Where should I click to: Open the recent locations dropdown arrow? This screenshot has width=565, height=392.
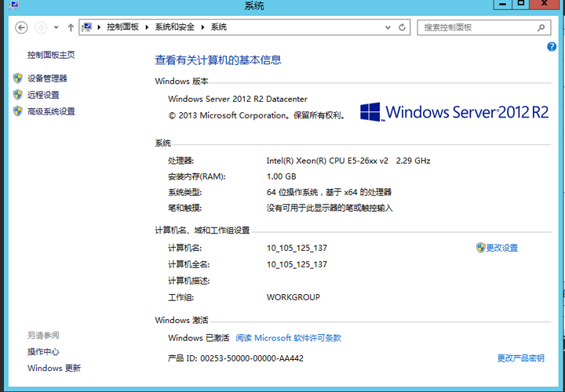point(56,27)
